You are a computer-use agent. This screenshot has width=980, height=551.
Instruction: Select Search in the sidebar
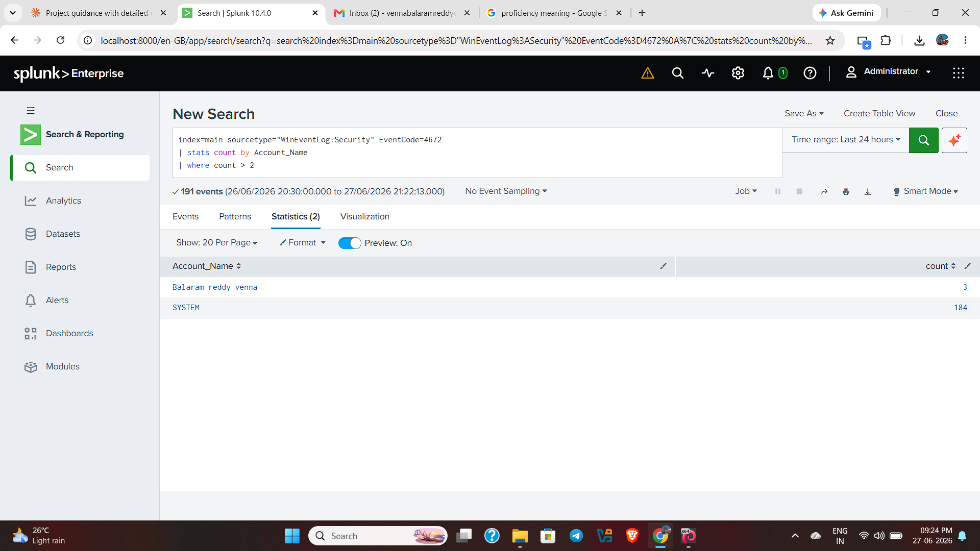click(80, 168)
